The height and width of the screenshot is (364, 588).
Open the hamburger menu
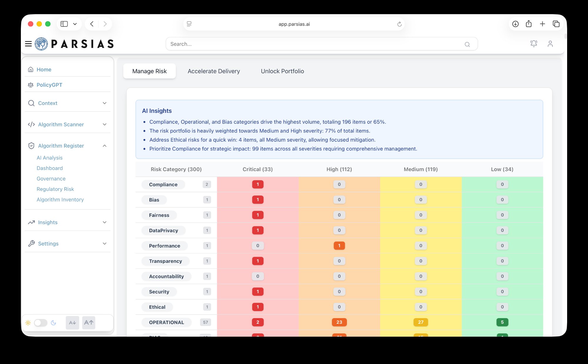[x=28, y=44]
